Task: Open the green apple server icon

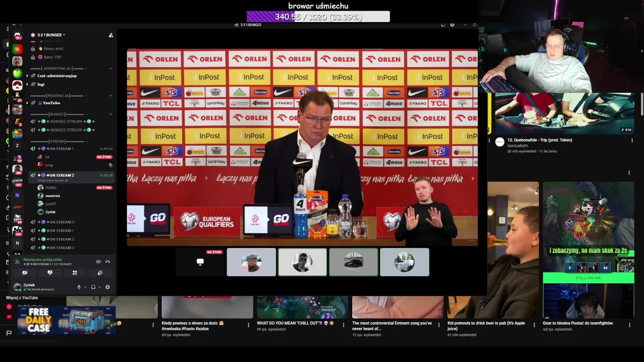Action: coord(17,73)
